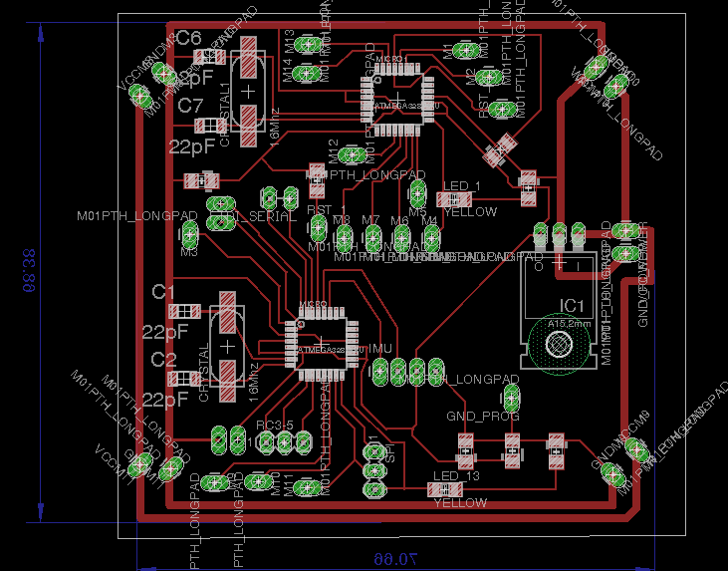Screen dimensions: 728x571
Task: Click the RST_1 long pad
Action: pyautogui.click(x=318, y=227)
